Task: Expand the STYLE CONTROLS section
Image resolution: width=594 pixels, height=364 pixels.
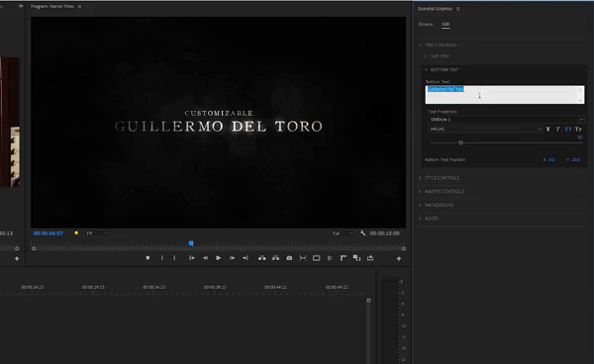Action: tap(420, 178)
